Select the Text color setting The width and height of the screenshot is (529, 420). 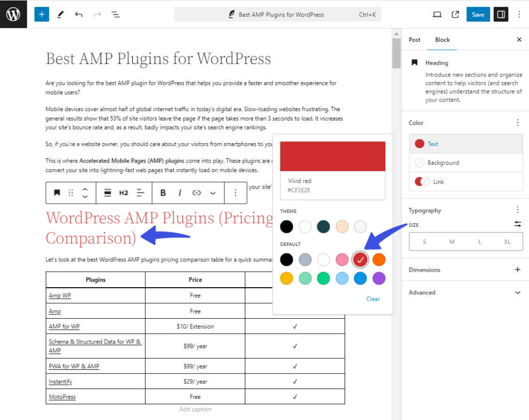466,144
